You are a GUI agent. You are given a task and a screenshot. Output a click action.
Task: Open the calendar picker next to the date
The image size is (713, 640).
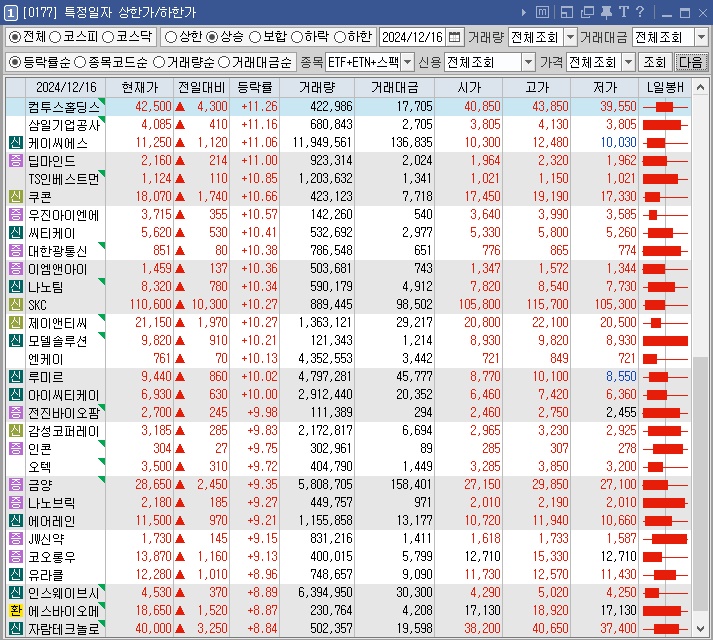454,37
